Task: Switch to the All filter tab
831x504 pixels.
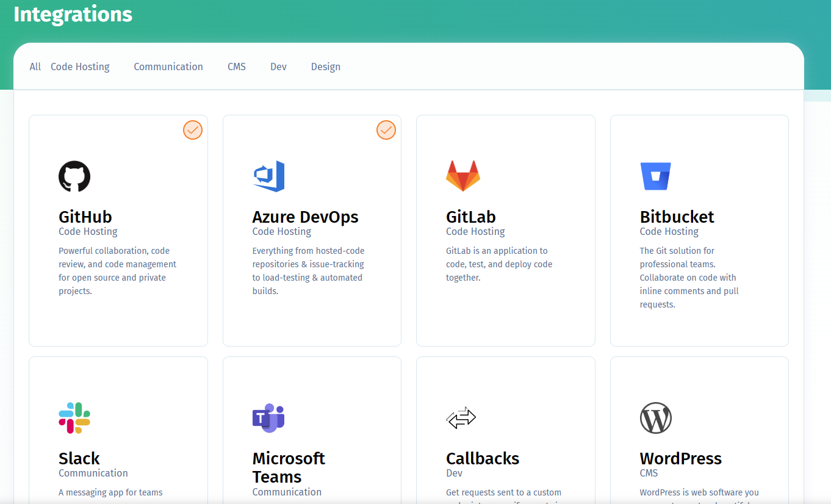Action: (x=35, y=67)
